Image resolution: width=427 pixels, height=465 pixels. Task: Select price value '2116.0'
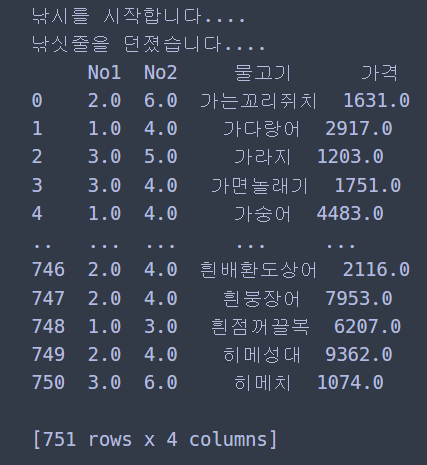pyautogui.click(x=376, y=269)
